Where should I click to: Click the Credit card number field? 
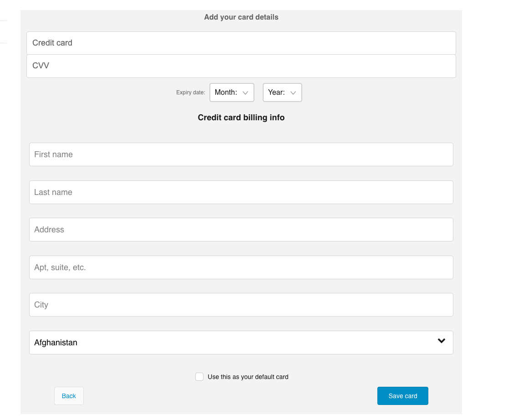coord(241,43)
